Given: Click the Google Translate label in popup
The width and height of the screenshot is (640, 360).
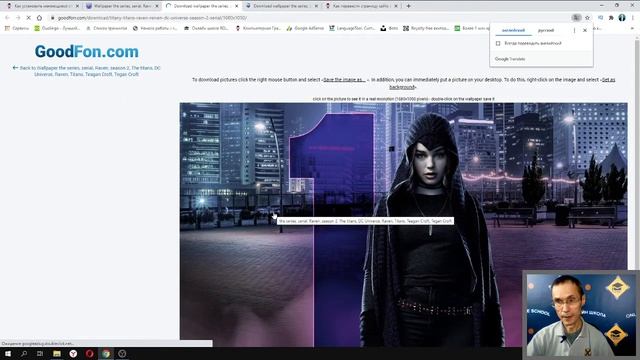Looking at the screenshot, I should [510, 59].
